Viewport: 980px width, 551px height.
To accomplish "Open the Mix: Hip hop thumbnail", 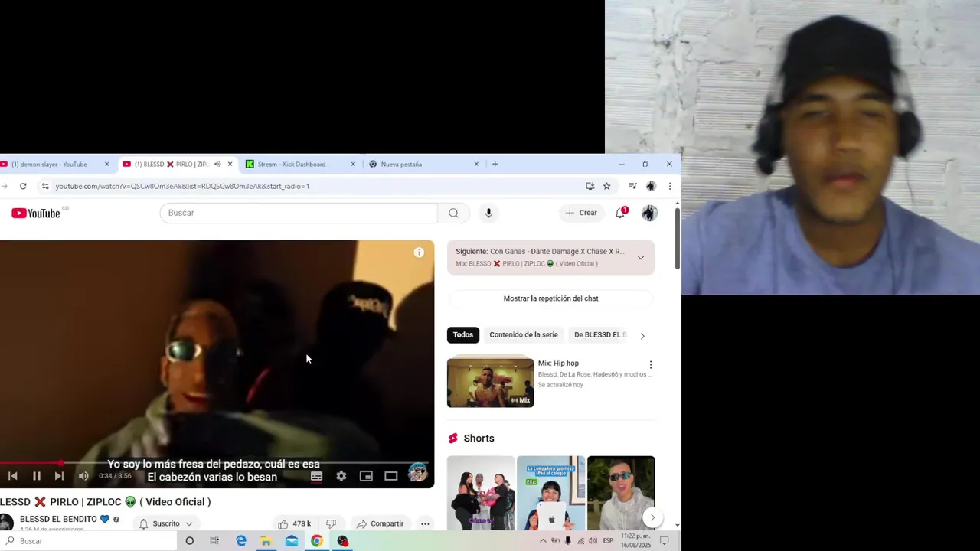I will 490,382.
